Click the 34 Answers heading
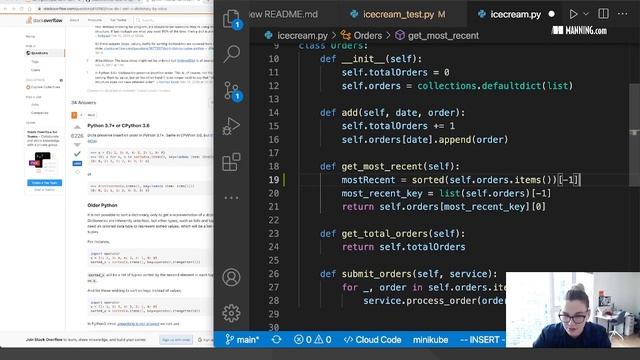 84,102
